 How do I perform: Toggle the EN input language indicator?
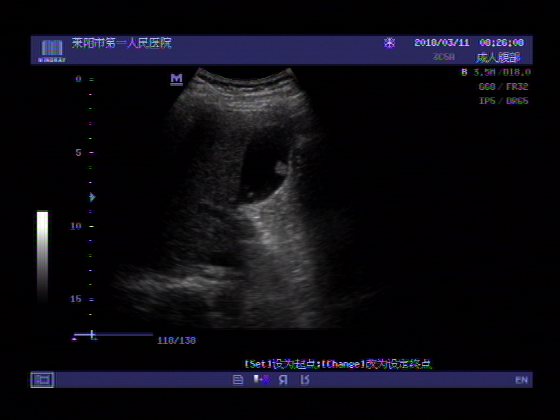click(521, 380)
